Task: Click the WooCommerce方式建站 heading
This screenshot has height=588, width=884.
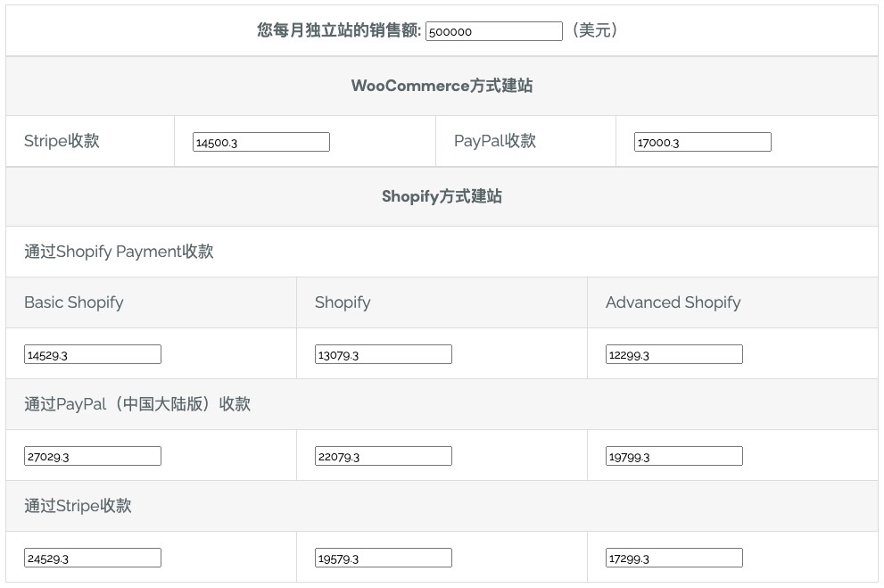Action: [442, 86]
